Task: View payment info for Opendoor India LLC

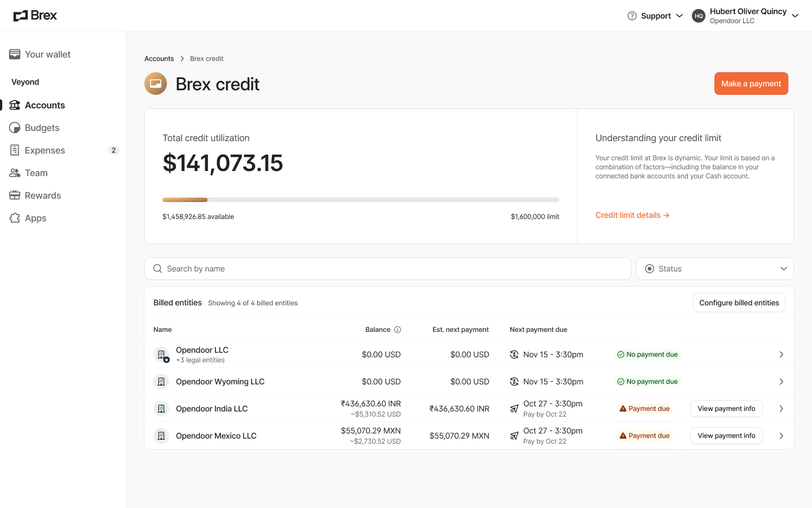Action: (x=726, y=409)
